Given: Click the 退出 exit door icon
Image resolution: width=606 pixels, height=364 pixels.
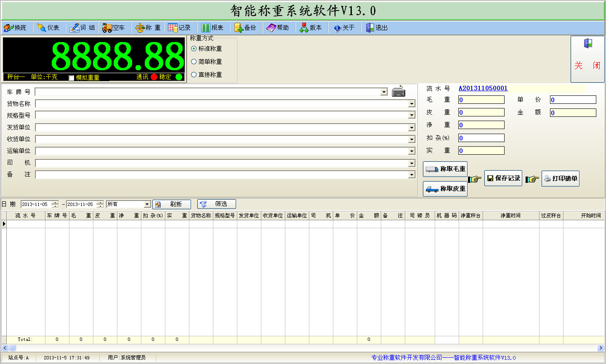Looking at the screenshot, I should pos(370,28).
